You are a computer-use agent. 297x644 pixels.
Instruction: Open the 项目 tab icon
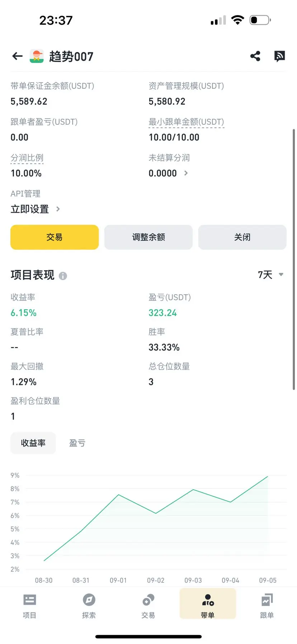tap(29, 600)
